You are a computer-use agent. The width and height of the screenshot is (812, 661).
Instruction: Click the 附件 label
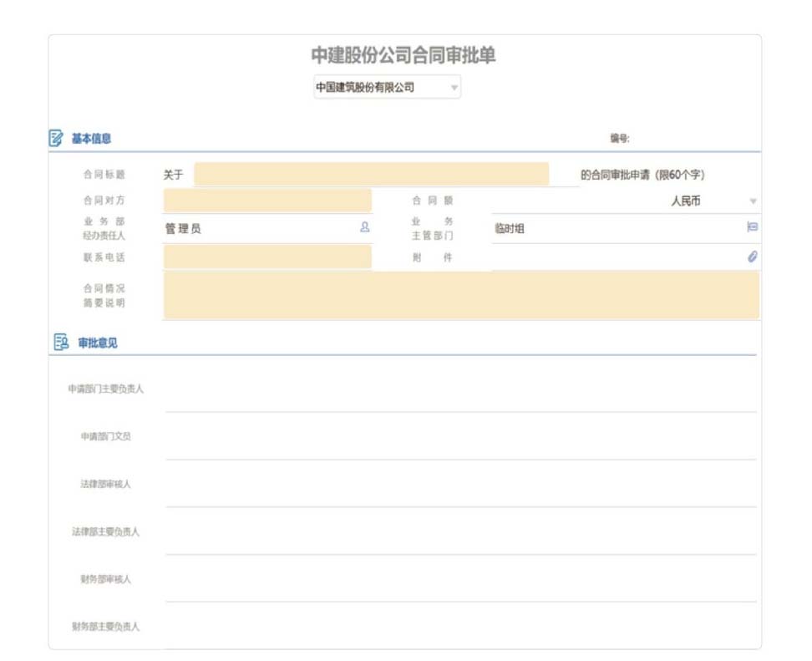tap(433, 257)
